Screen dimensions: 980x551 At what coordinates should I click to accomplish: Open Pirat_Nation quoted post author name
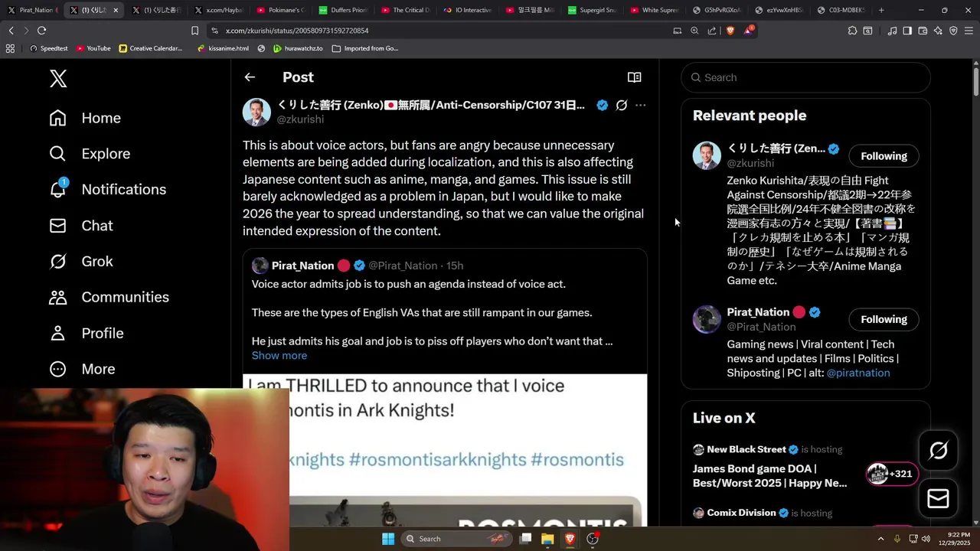point(302,266)
